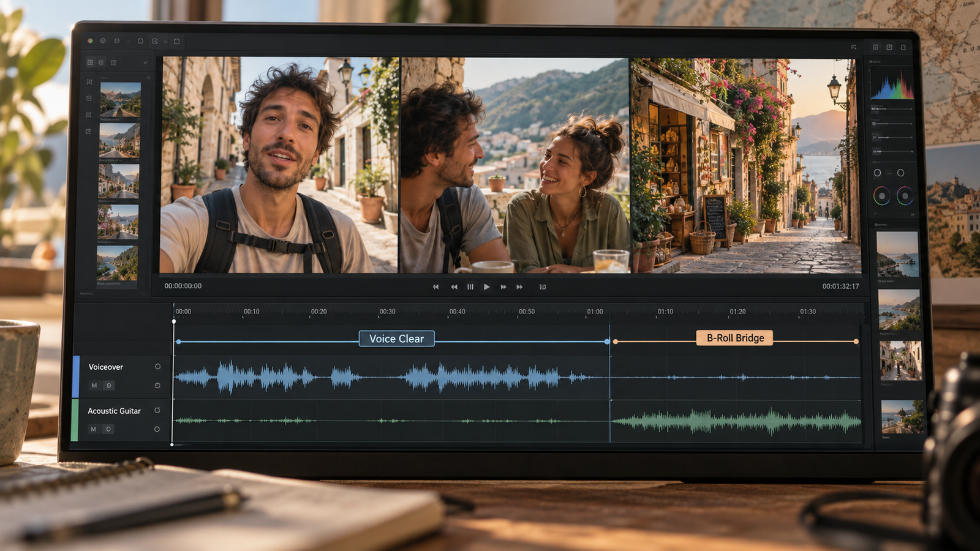Toggle the circle button beside the Voiceover name
Screen dimensions: 980x551
pyautogui.click(x=157, y=367)
